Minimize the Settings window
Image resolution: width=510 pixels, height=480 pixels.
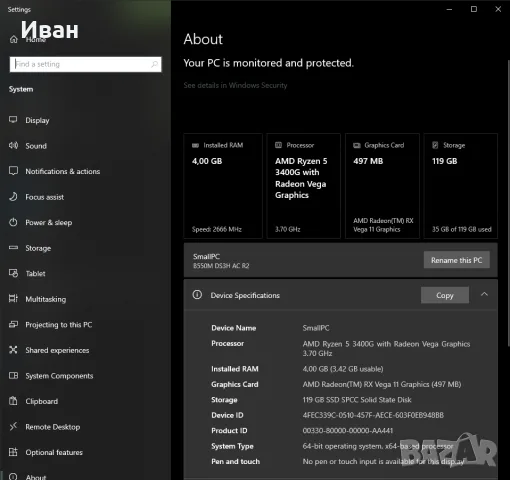click(x=449, y=9)
